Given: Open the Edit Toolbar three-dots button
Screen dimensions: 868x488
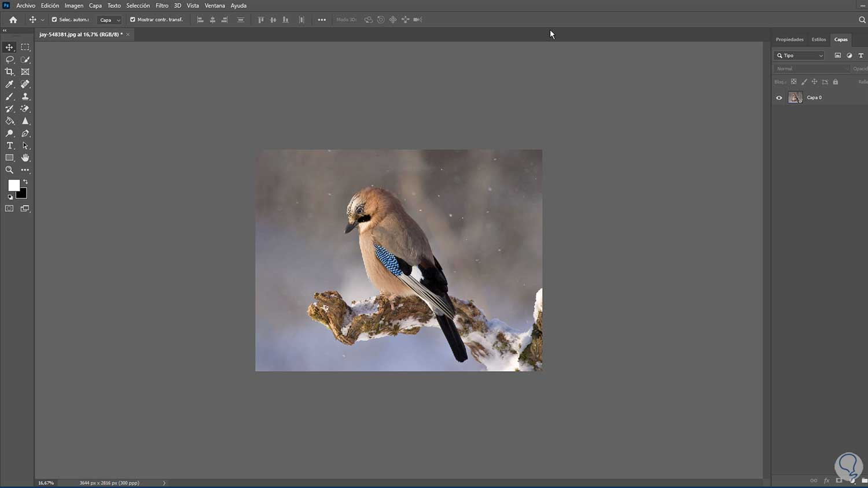Looking at the screenshot, I should pyautogui.click(x=25, y=170).
